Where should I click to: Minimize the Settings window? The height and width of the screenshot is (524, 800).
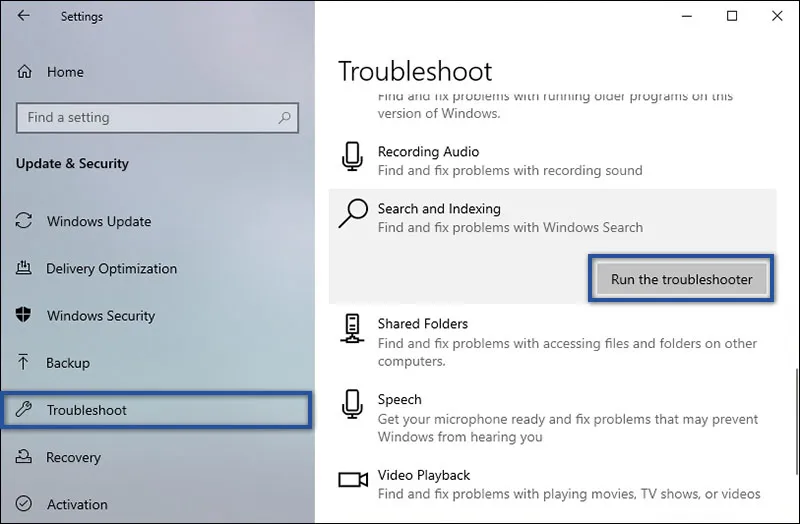[687, 16]
